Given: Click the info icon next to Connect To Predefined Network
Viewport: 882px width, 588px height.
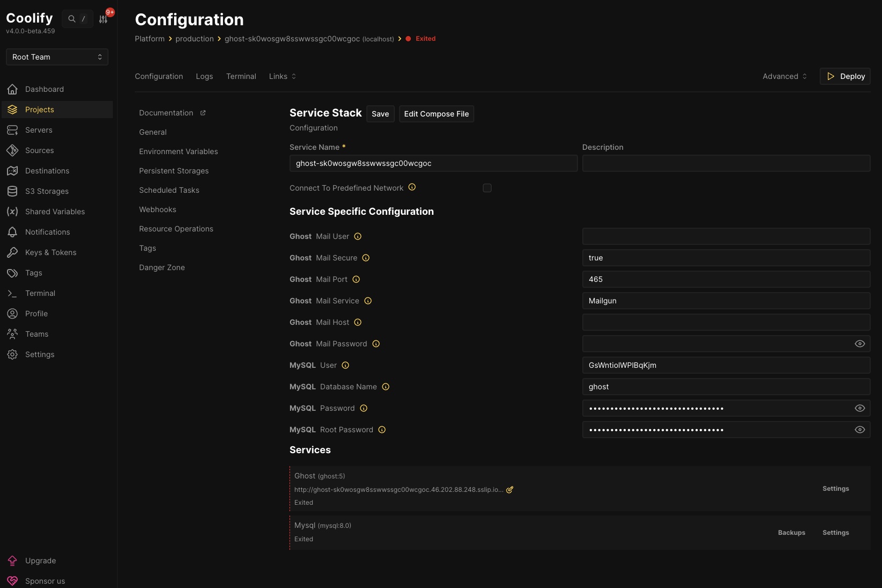Looking at the screenshot, I should tap(412, 187).
